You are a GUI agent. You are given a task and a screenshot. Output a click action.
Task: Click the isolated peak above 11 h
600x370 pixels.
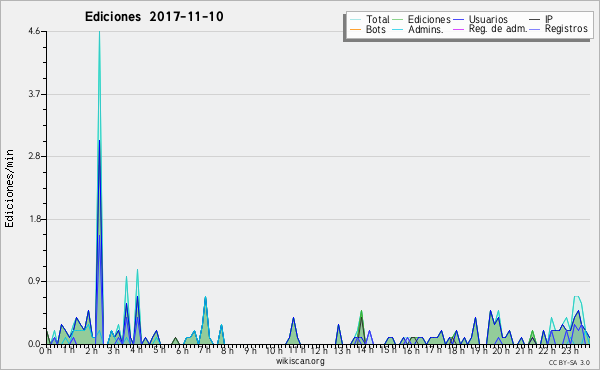293,318
